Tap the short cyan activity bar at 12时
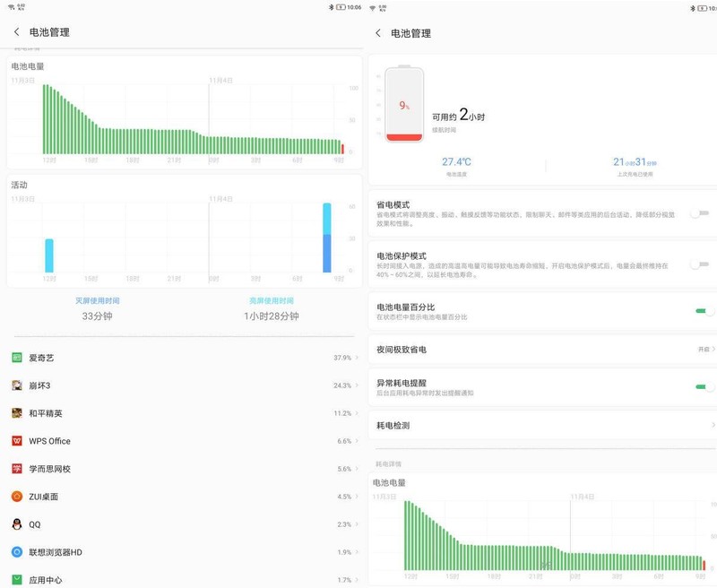This screenshot has width=717, height=588. (x=49, y=255)
